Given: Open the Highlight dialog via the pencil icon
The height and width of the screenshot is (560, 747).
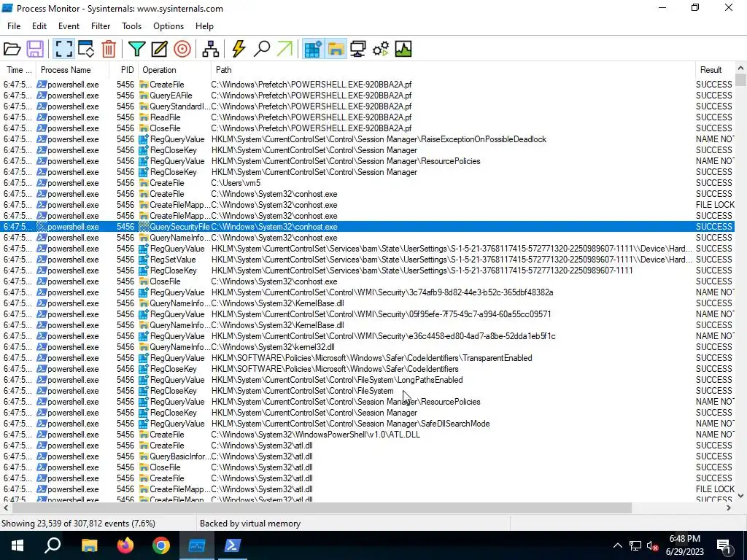Looking at the screenshot, I should (159, 49).
